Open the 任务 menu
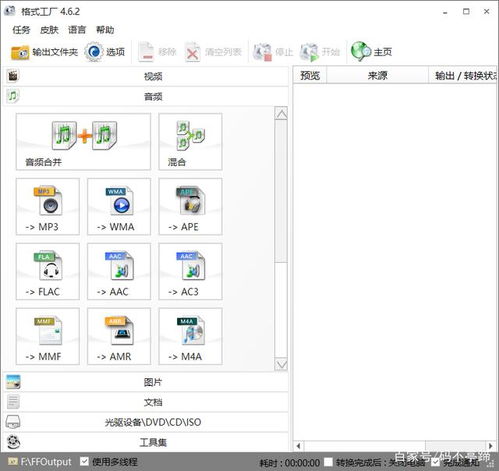Viewport: 499px width, 471px height. [21, 30]
